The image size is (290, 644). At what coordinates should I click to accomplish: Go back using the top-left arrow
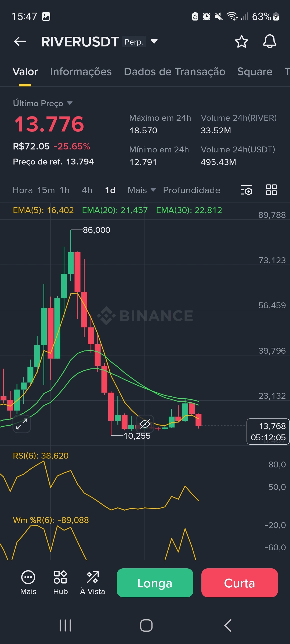[x=20, y=42]
